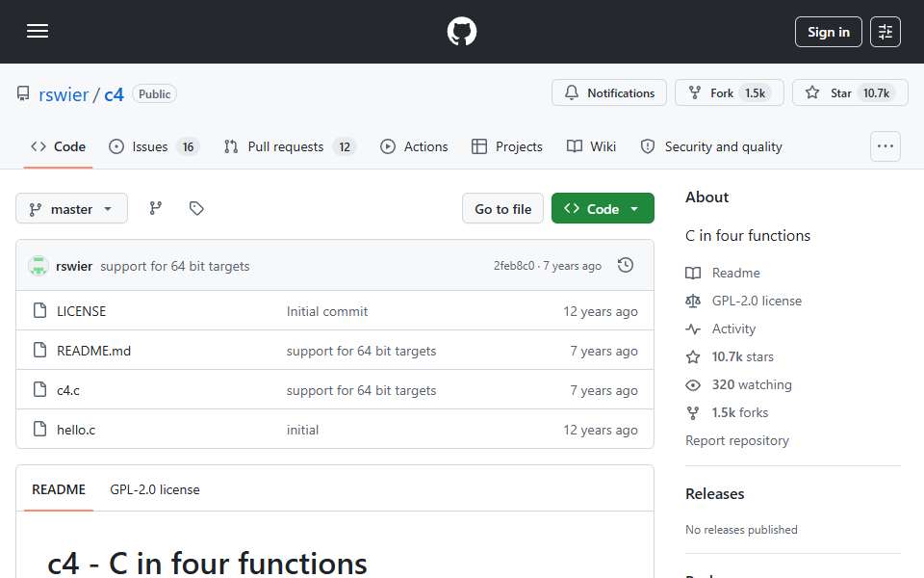Open Releases heading link
Screen dimensions: 924x578
714,493
